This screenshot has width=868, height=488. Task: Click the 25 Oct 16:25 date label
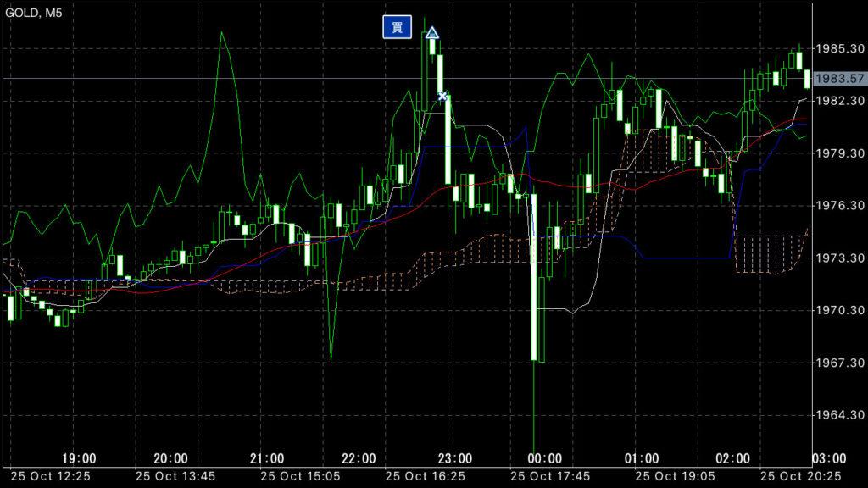(x=426, y=476)
